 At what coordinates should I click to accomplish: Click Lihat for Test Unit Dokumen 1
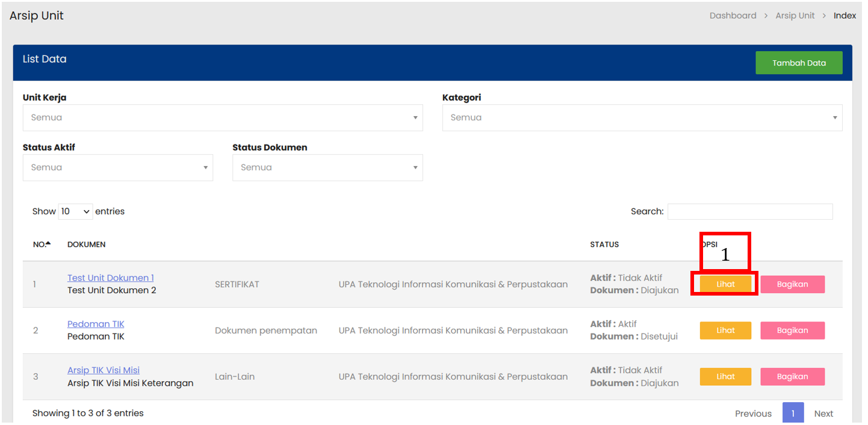pyautogui.click(x=725, y=284)
